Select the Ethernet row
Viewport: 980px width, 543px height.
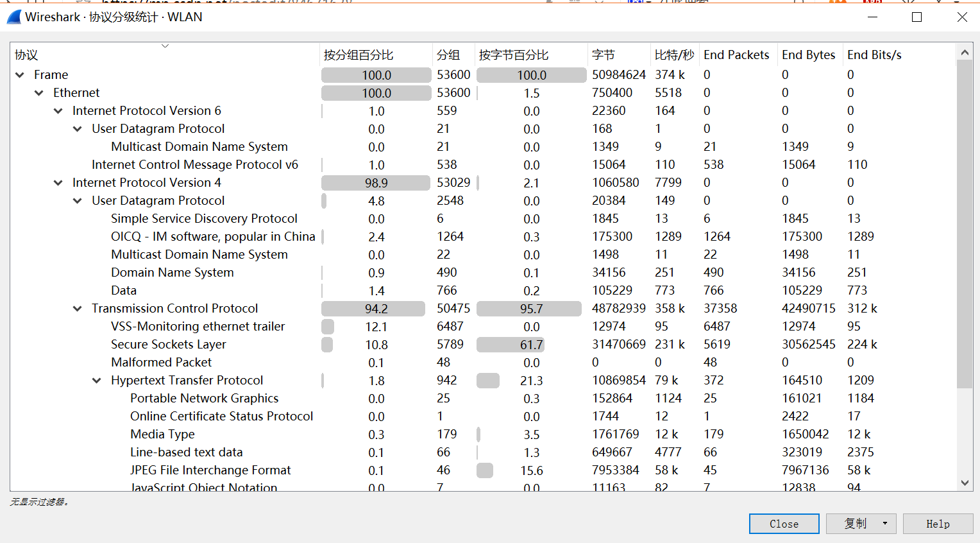(x=483, y=93)
